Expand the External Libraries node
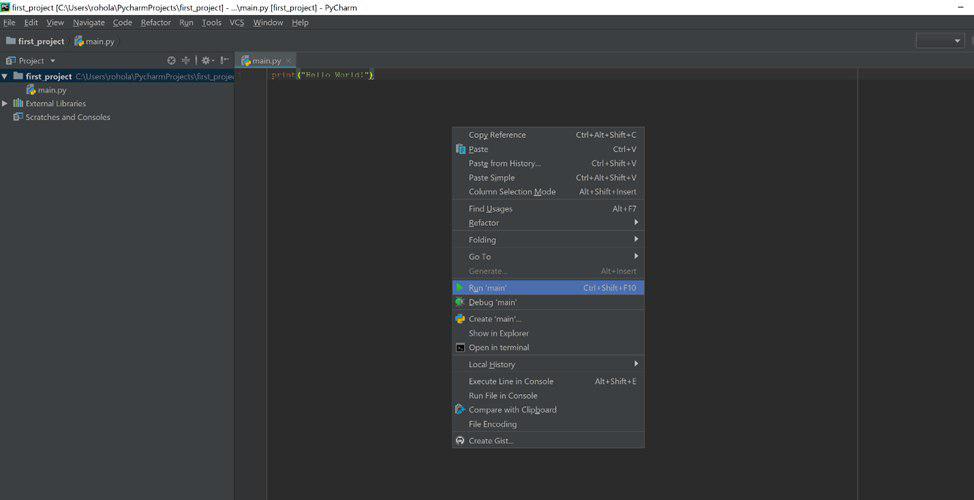Image resolution: width=974 pixels, height=500 pixels. [x=5, y=104]
